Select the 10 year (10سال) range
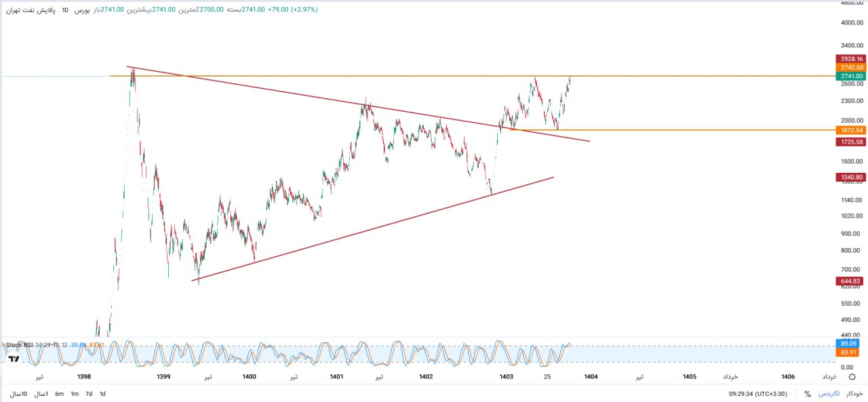 coord(18,394)
